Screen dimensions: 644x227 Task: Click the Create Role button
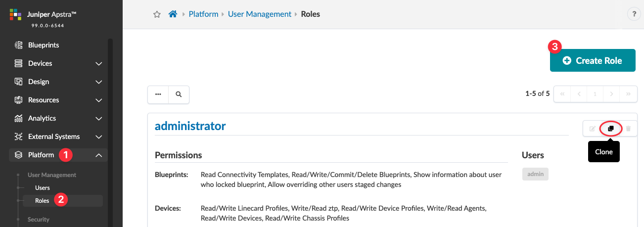(x=593, y=60)
